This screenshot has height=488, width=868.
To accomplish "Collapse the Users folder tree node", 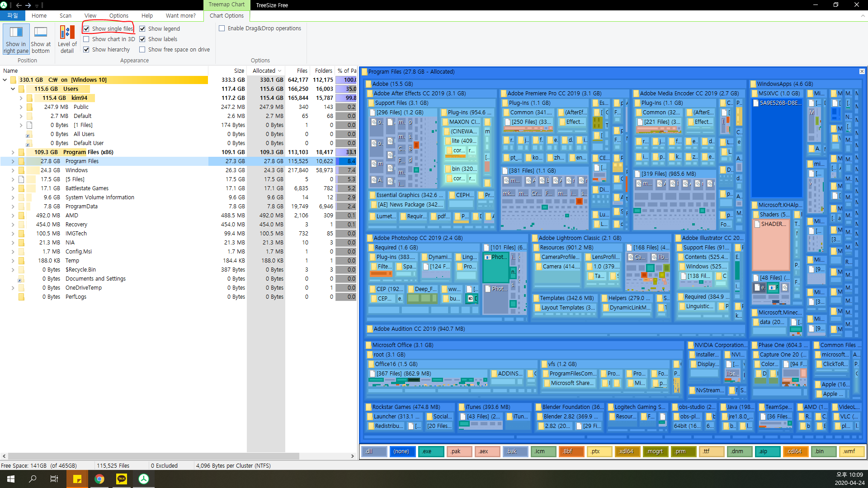I will tap(13, 89).
